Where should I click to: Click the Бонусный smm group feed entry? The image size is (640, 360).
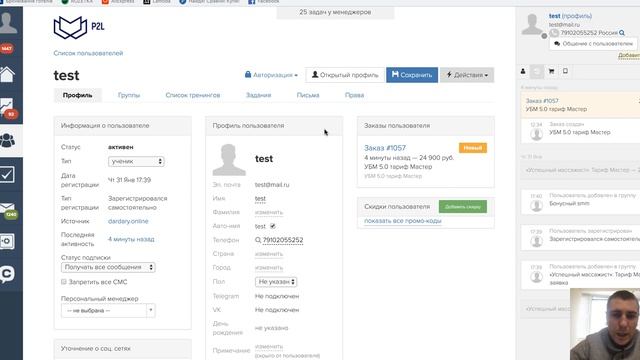pos(580,202)
